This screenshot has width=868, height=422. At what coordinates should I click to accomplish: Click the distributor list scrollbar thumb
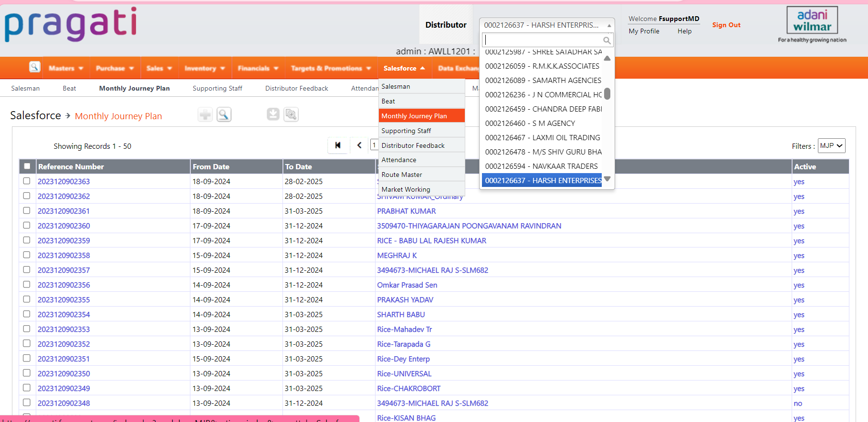[607, 93]
